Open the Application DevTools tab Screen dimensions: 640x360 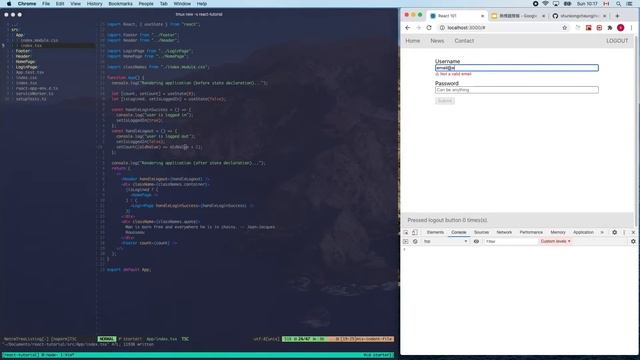tap(583, 232)
